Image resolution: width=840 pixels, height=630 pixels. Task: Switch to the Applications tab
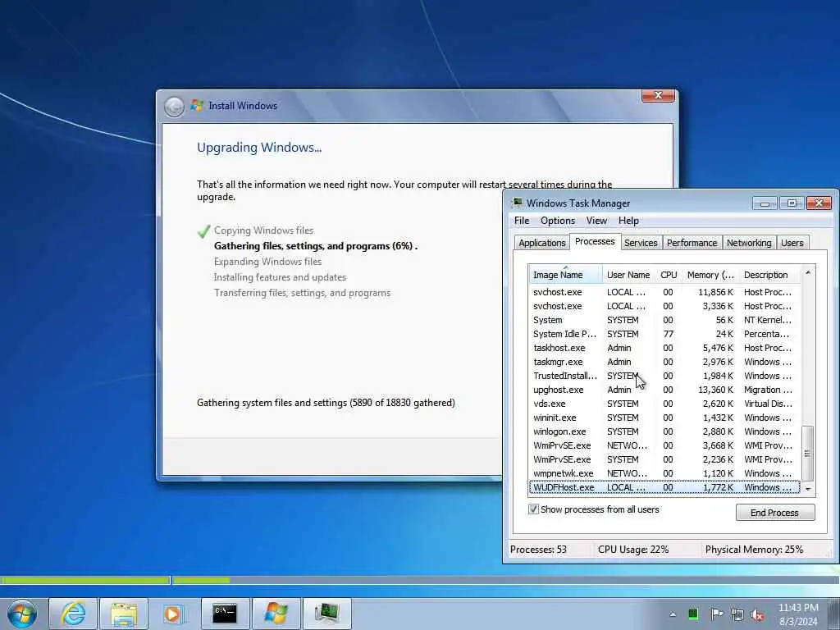click(541, 243)
